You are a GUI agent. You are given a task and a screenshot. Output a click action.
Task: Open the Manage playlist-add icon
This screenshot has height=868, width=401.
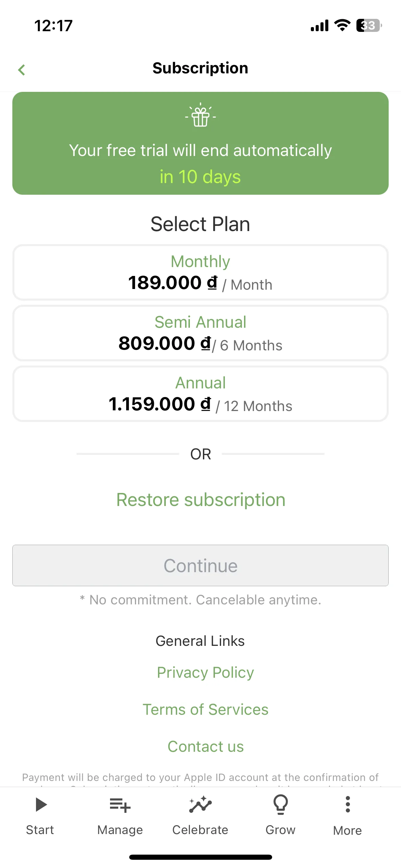pyautogui.click(x=120, y=805)
